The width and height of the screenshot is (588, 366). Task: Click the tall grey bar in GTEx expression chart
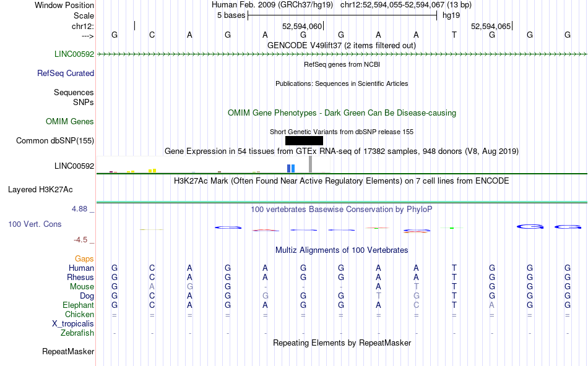[310, 164]
